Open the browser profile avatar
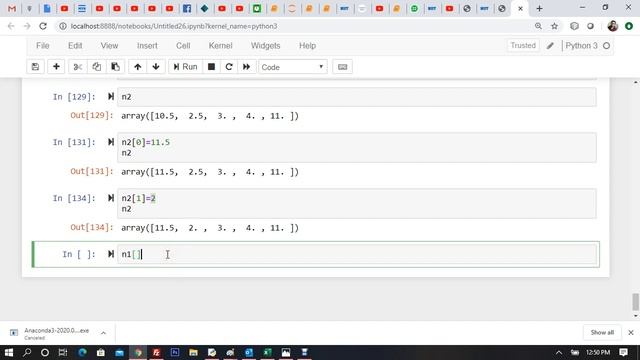The image size is (640, 360). click(x=612, y=26)
